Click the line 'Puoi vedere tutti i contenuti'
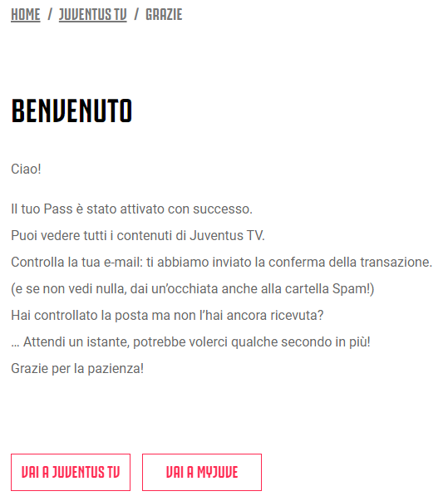This screenshot has height=501, width=448. tap(138, 235)
